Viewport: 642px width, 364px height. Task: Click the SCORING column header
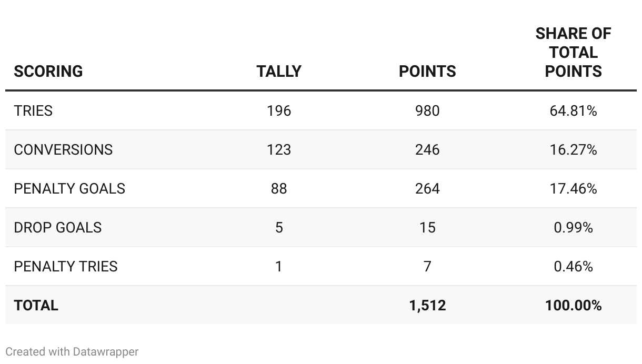[x=48, y=72]
